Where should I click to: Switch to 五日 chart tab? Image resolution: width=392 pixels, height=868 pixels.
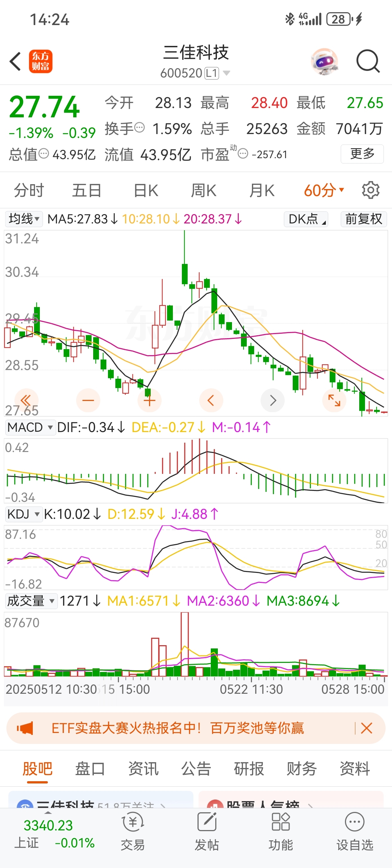click(87, 190)
